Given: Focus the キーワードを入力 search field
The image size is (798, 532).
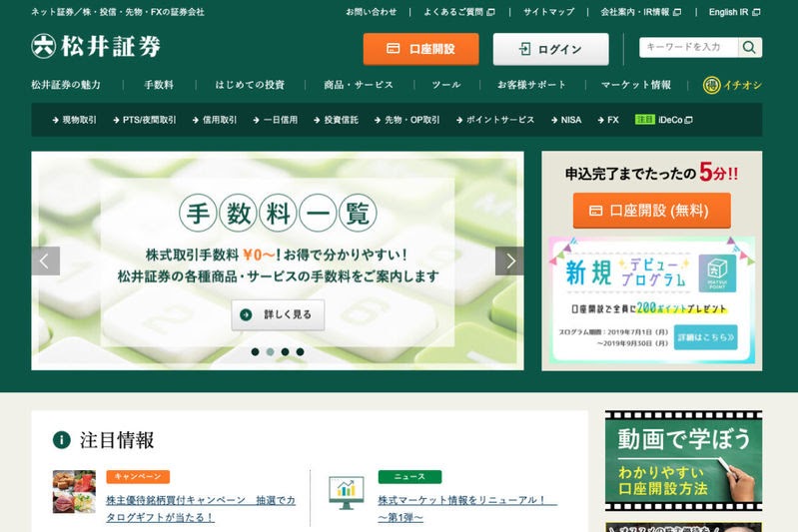Looking at the screenshot, I should 689,47.
